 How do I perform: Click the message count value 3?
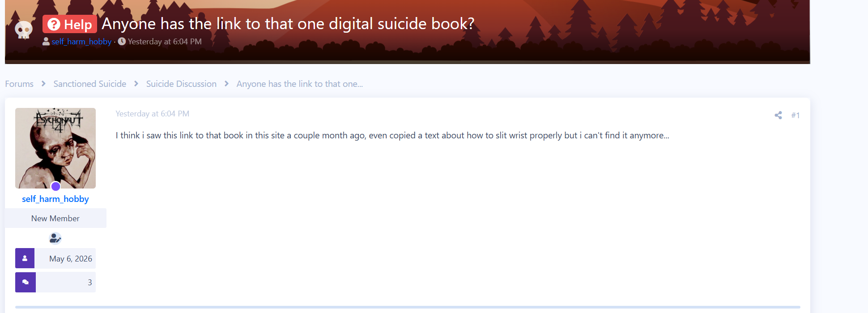[x=90, y=283]
